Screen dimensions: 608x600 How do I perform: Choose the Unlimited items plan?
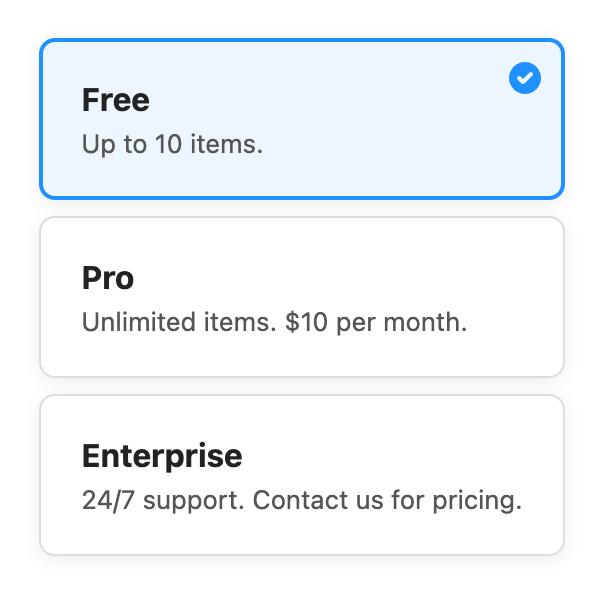point(302,297)
